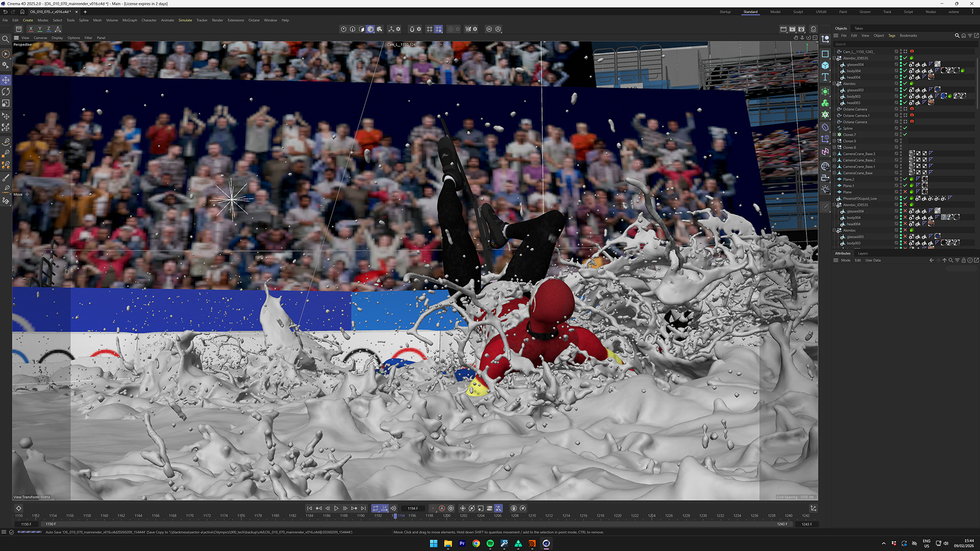Add a Cube primitive from the palette
Viewport: 980px width, 551px height.
click(x=825, y=65)
